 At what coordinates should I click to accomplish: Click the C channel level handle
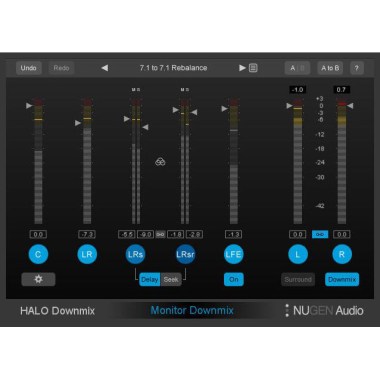pos(29,106)
